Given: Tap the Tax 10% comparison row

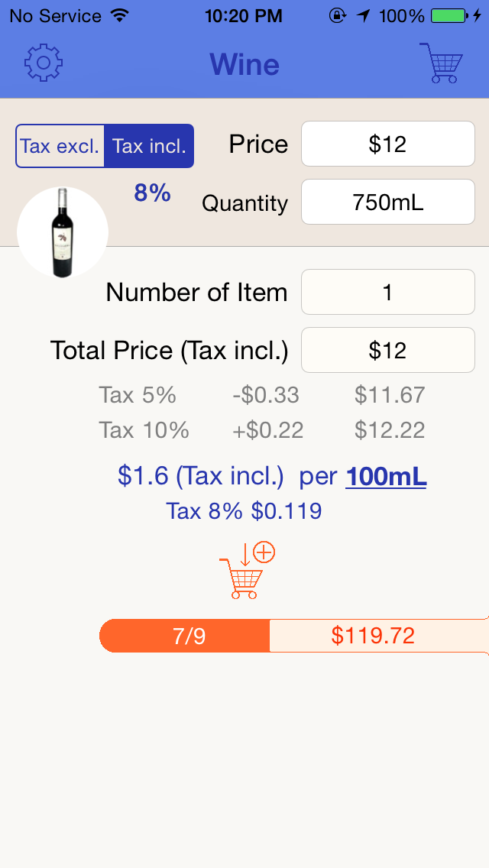Looking at the screenshot, I should 244,430.
